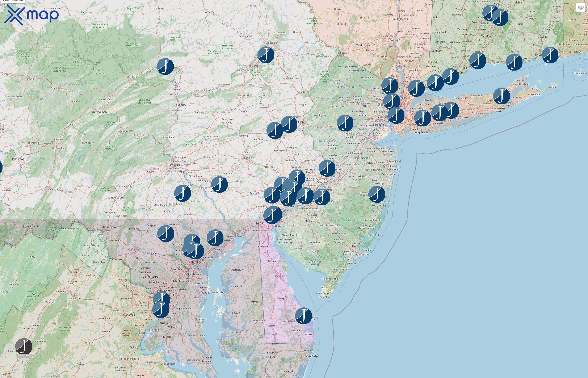The image size is (588, 378).
Task: Select the gray Recently Closed J marker
Action: click(x=24, y=346)
